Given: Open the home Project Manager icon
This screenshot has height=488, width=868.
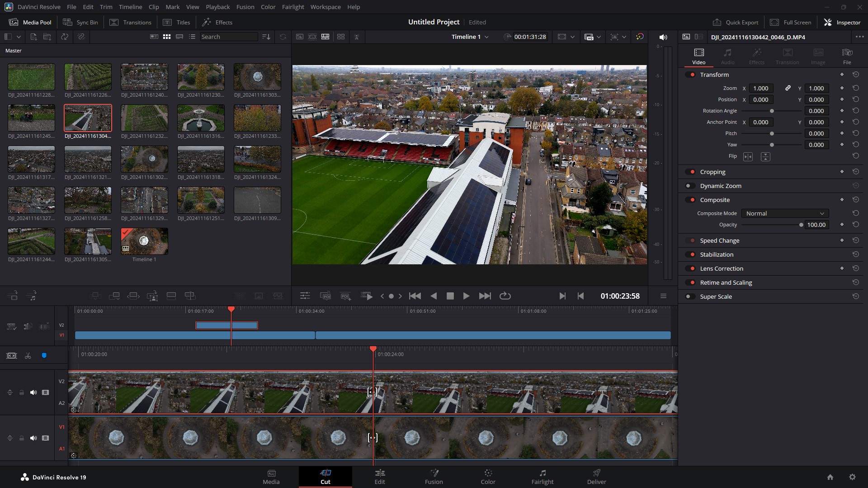Looking at the screenshot, I should 830,477.
